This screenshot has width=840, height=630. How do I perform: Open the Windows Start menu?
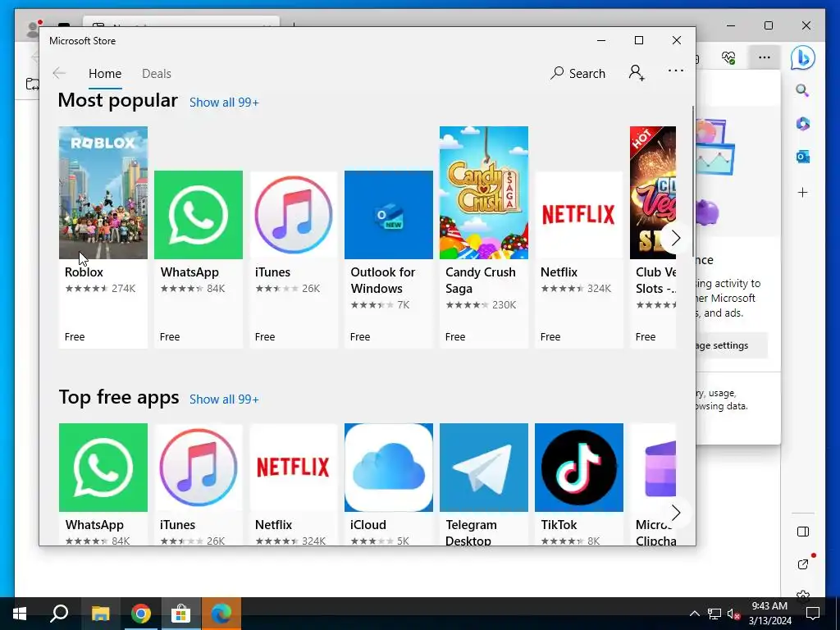coord(20,614)
